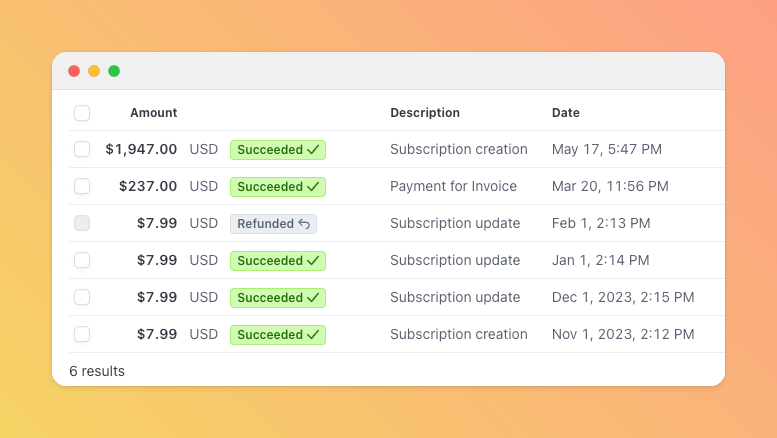Click Succeeded badge on Jan 1 payment
Viewport: 777px width, 438px height.
coord(278,260)
